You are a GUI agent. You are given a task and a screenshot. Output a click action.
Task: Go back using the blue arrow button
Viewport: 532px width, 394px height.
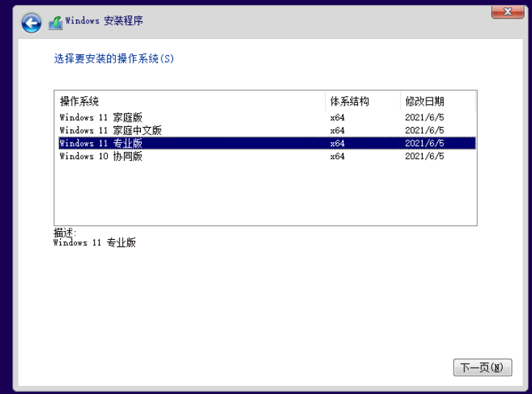pyautogui.click(x=31, y=23)
